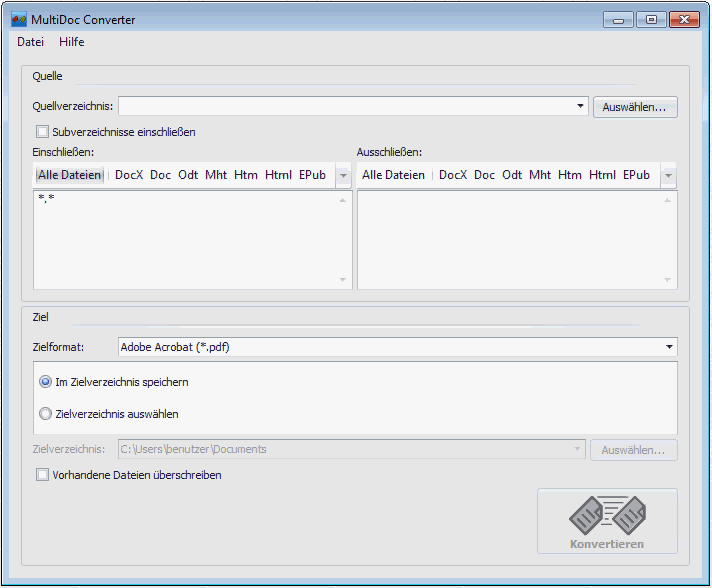Enable Subverzeichnisse einschließen checkbox

[x=42, y=132]
